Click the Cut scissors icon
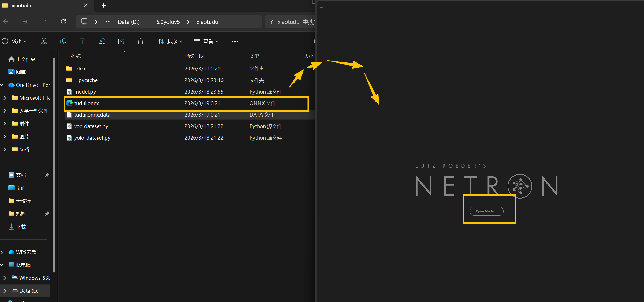The height and width of the screenshot is (302, 644). point(44,41)
